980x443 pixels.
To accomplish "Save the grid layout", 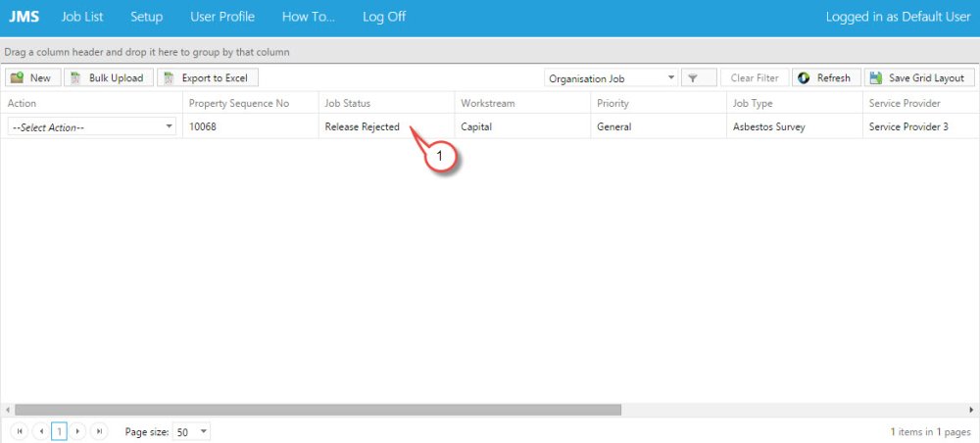I will coord(919,78).
